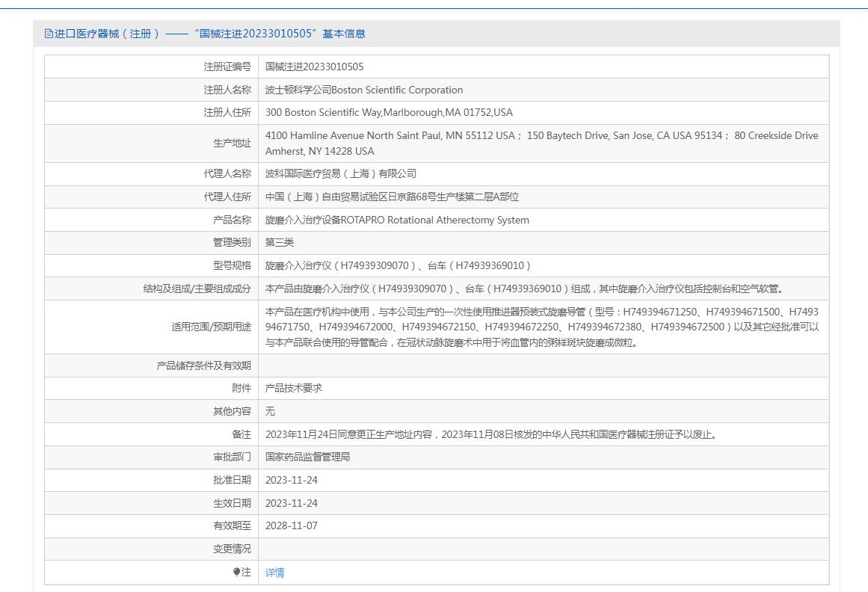Click the 代理人住所 label

(x=227, y=197)
